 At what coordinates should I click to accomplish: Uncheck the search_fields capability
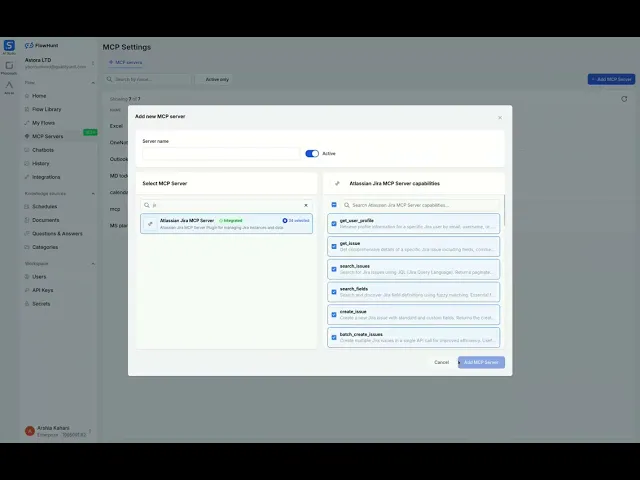coord(334,292)
